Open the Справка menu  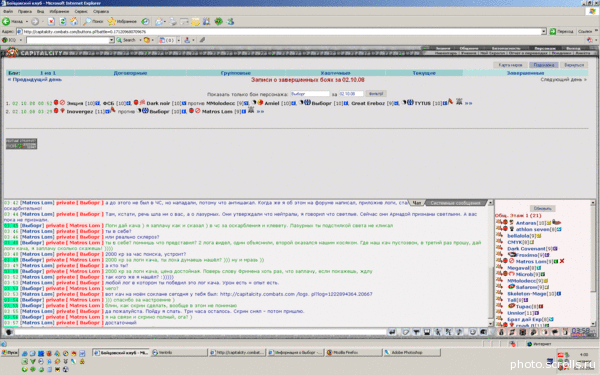(101, 11)
